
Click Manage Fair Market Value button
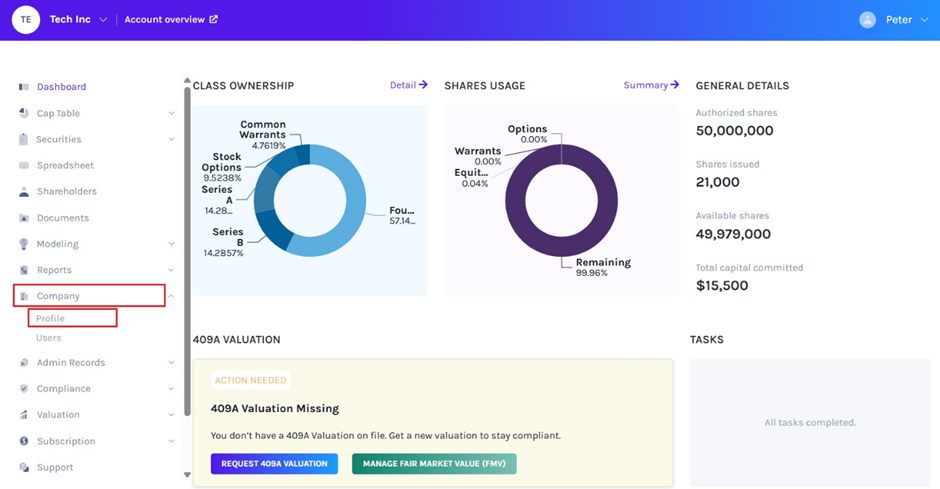click(x=434, y=464)
